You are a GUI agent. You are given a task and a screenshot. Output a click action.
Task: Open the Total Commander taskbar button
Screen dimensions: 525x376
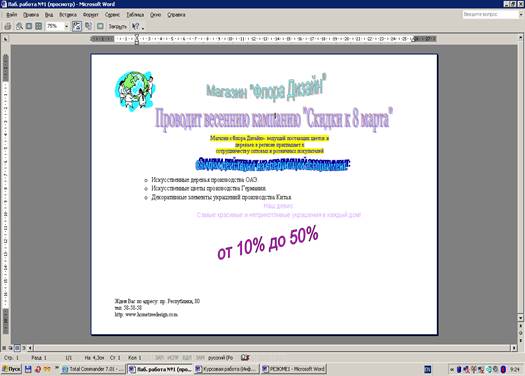[x=93, y=369]
